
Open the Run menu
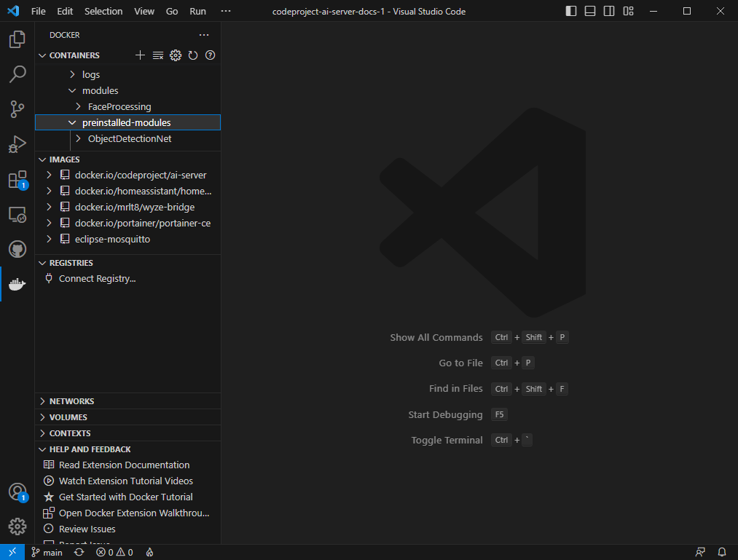(x=197, y=12)
